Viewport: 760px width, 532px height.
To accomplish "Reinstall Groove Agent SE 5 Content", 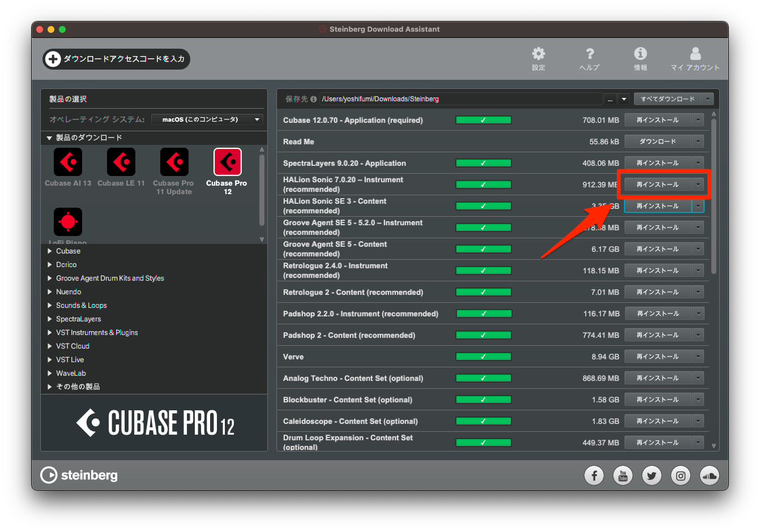I will [657, 249].
